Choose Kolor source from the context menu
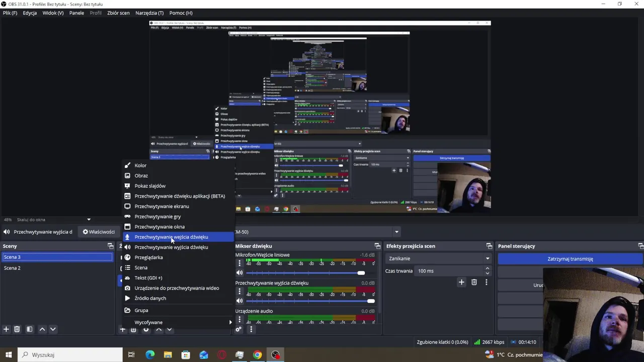Image resolution: width=644 pixels, height=362 pixels. (x=179, y=165)
